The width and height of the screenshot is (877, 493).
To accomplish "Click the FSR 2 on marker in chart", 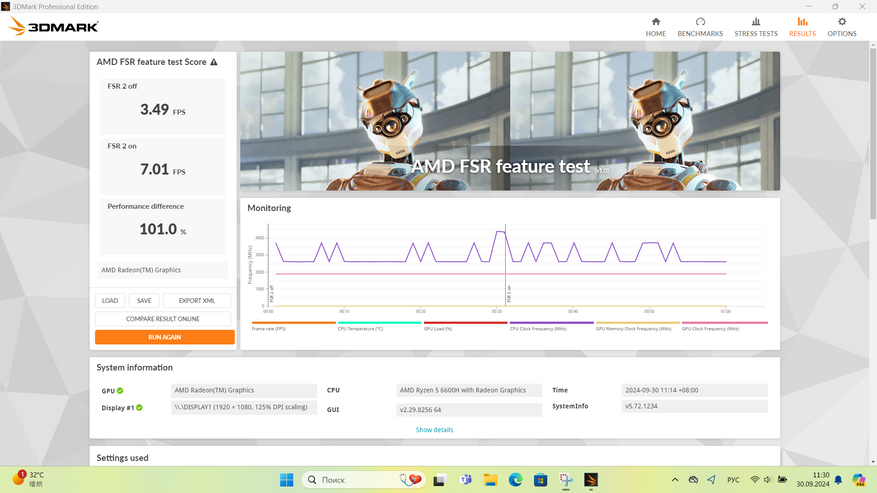I will click(508, 294).
